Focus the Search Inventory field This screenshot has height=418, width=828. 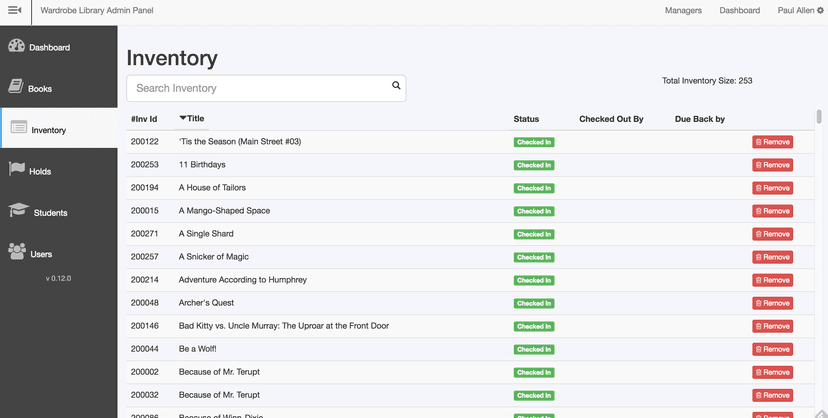(266, 88)
